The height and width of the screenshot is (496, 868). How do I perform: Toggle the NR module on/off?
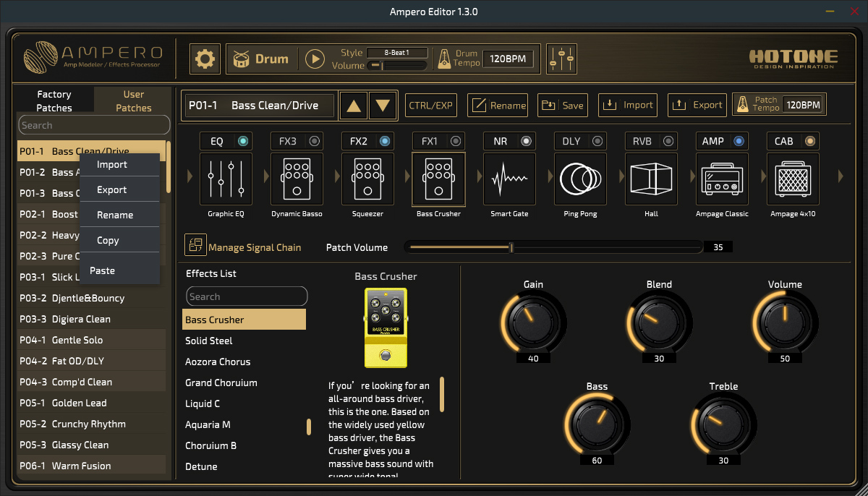pyautogui.click(x=527, y=141)
